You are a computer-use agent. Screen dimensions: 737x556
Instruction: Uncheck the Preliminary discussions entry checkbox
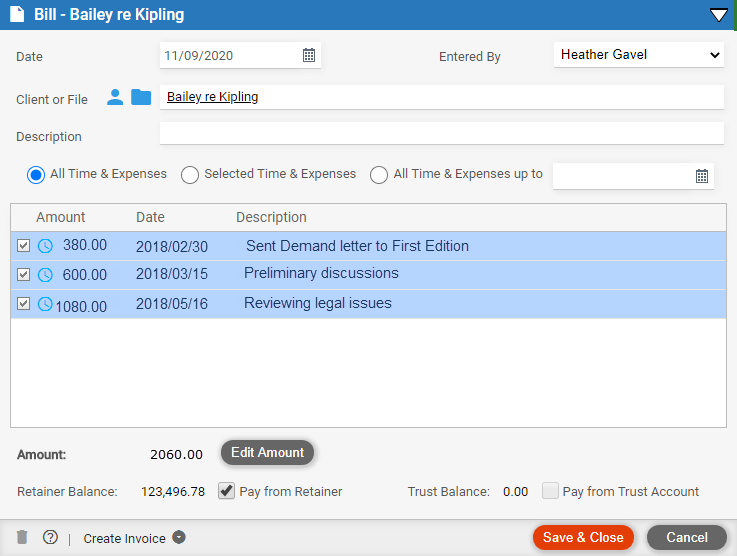pyautogui.click(x=24, y=274)
